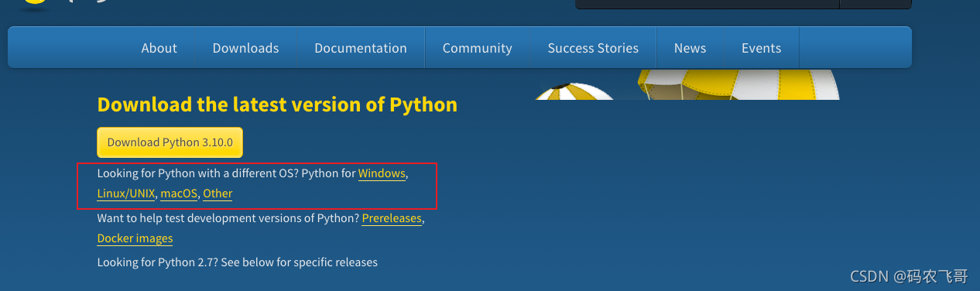Open the Docker images link
980x291 pixels.
(x=135, y=238)
